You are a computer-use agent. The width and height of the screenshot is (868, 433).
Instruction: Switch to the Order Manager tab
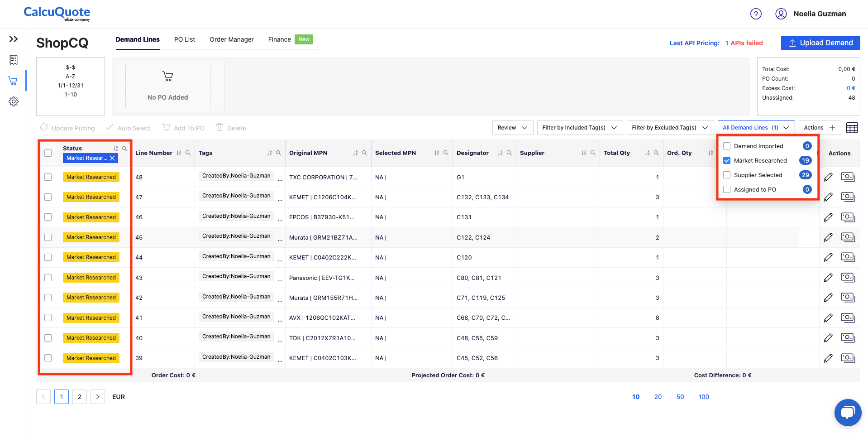point(232,39)
